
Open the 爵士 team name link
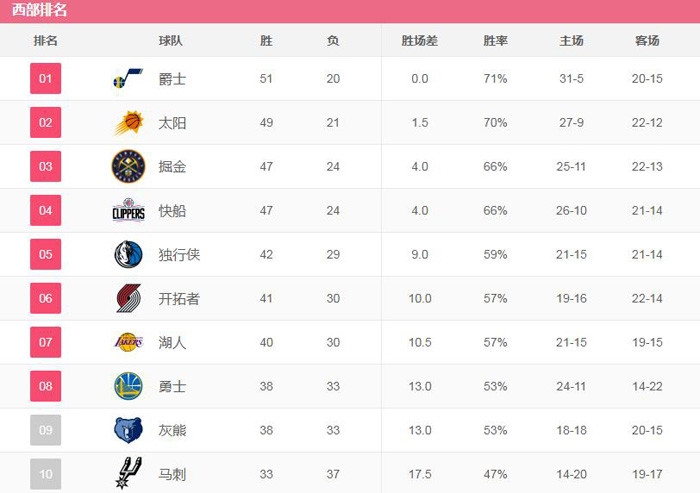point(172,79)
